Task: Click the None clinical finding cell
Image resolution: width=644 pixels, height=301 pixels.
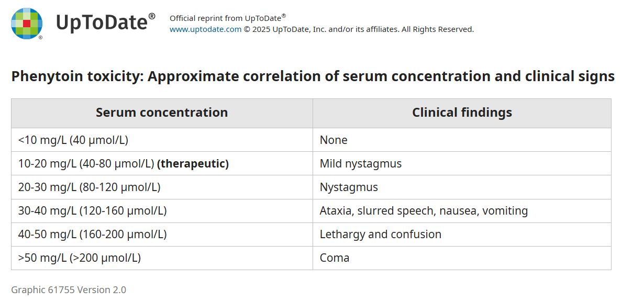Action: tap(334, 140)
